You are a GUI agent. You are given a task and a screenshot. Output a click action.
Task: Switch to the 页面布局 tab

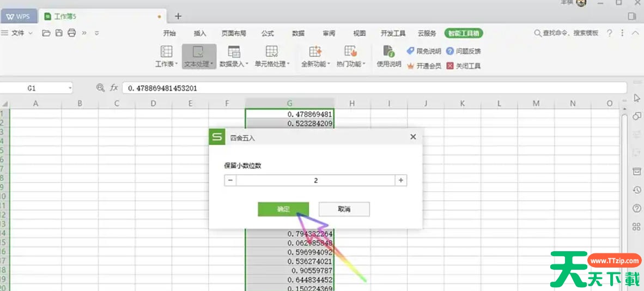pyautogui.click(x=234, y=33)
